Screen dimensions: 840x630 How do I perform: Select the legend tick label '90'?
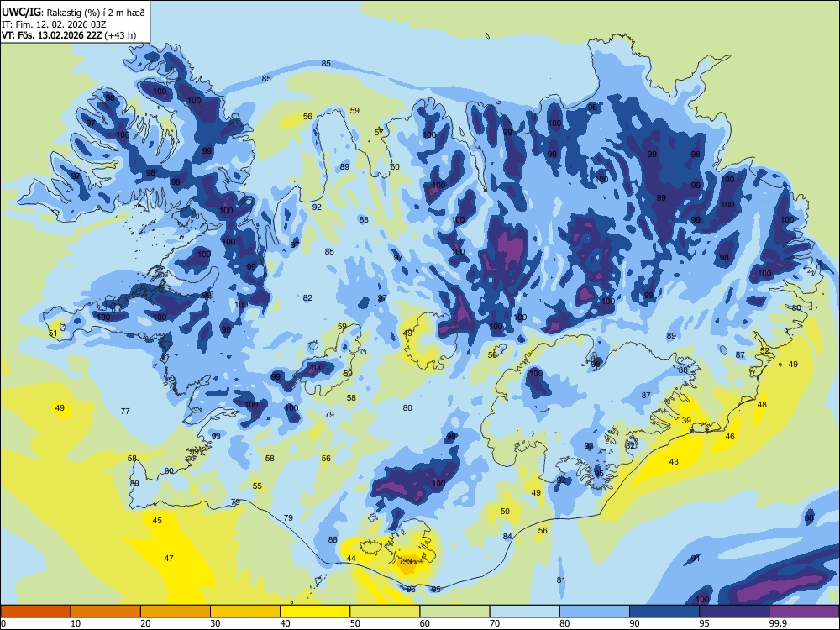coord(634,623)
